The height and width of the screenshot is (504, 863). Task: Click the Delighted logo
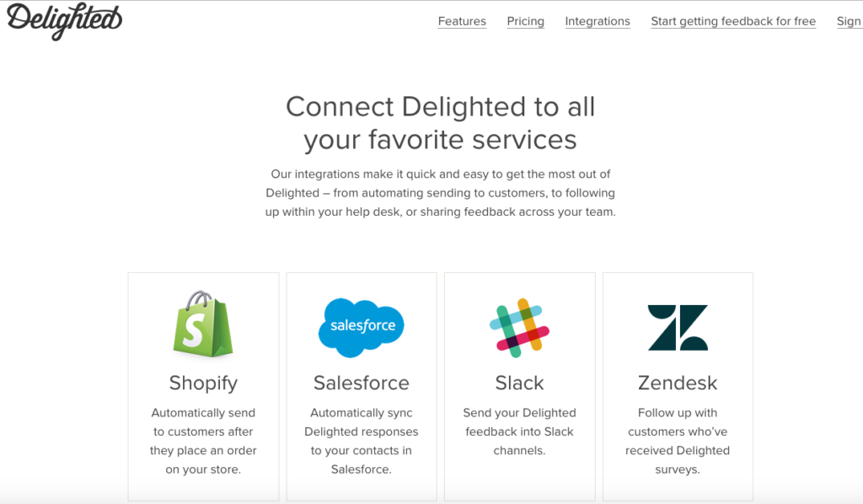pos(64,21)
